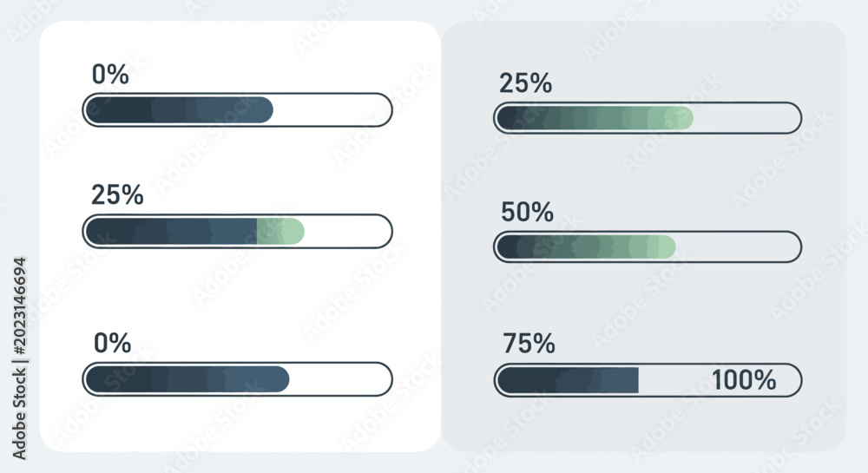Image resolution: width=868 pixels, height=473 pixels.
Task: Select the 25% label in the white panel
Action: [117, 194]
